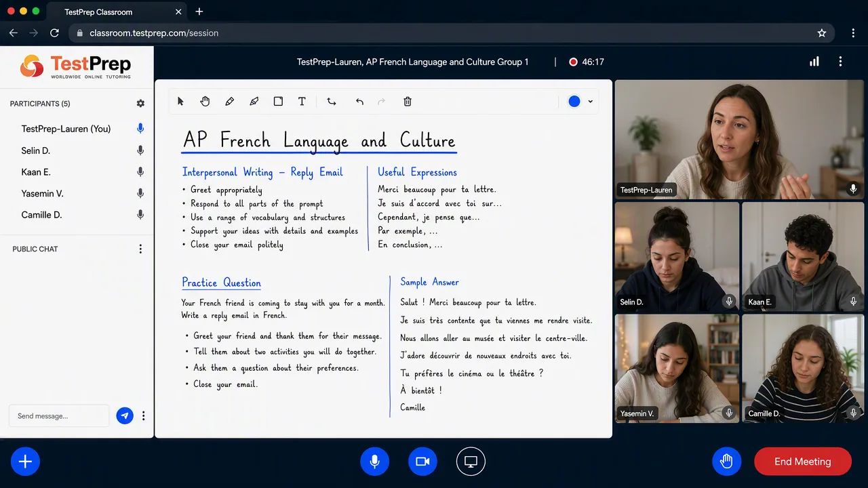The height and width of the screenshot is (488, 868).
Task: Redo the whiteboard action
Action: coord(381,102)
